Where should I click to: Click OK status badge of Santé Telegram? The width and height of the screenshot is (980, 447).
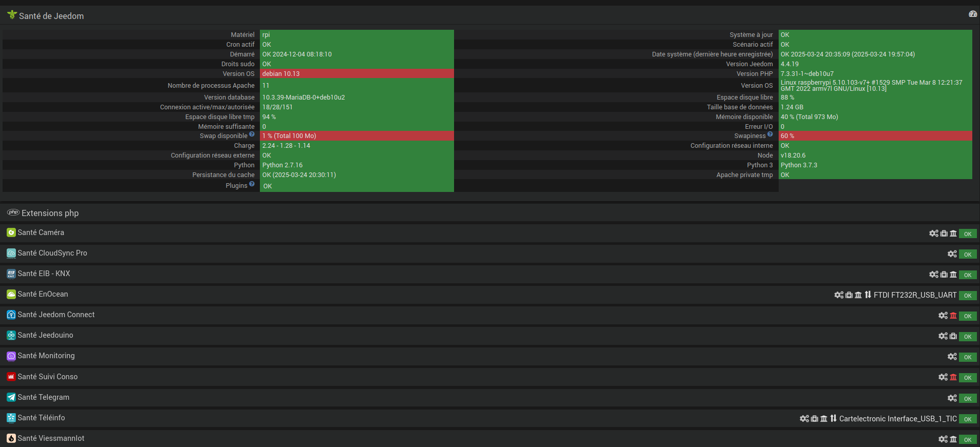[968, 398]
